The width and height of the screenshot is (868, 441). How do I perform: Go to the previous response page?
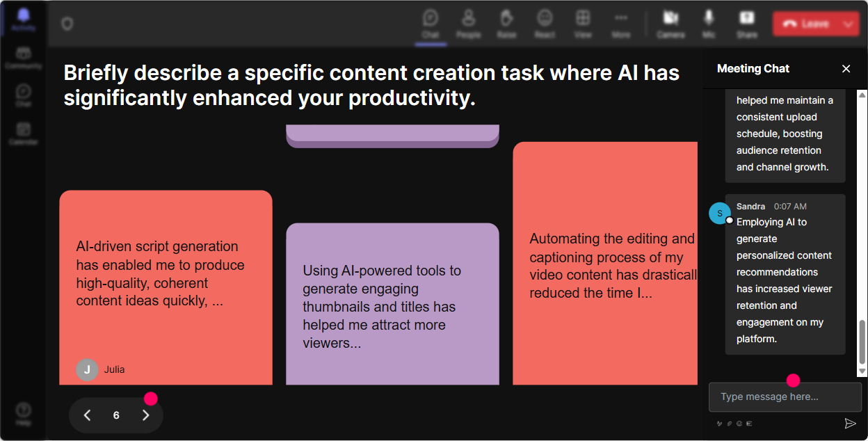(x=88, y=415)
